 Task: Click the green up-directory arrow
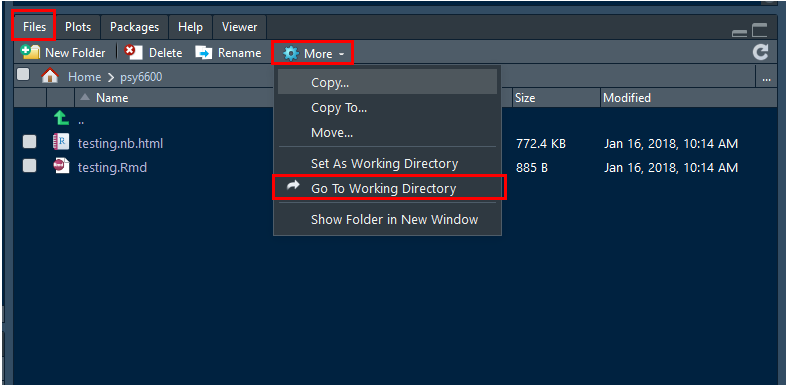point(61,118)
